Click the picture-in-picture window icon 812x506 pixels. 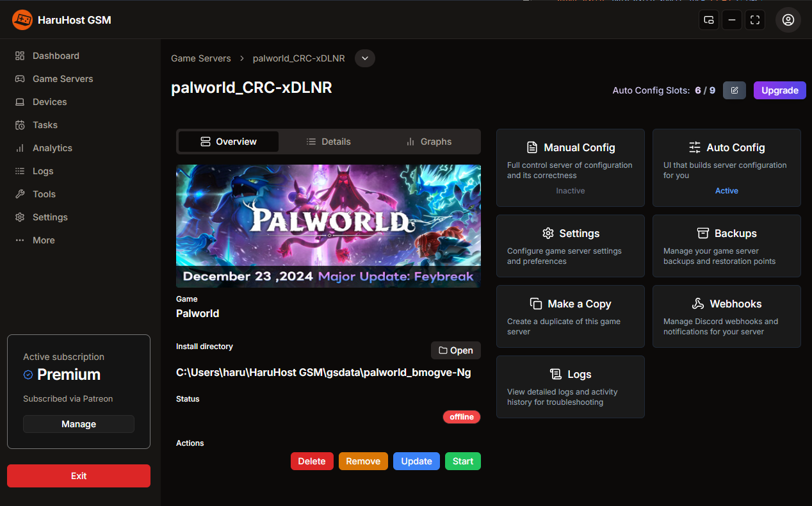point(709,20)
